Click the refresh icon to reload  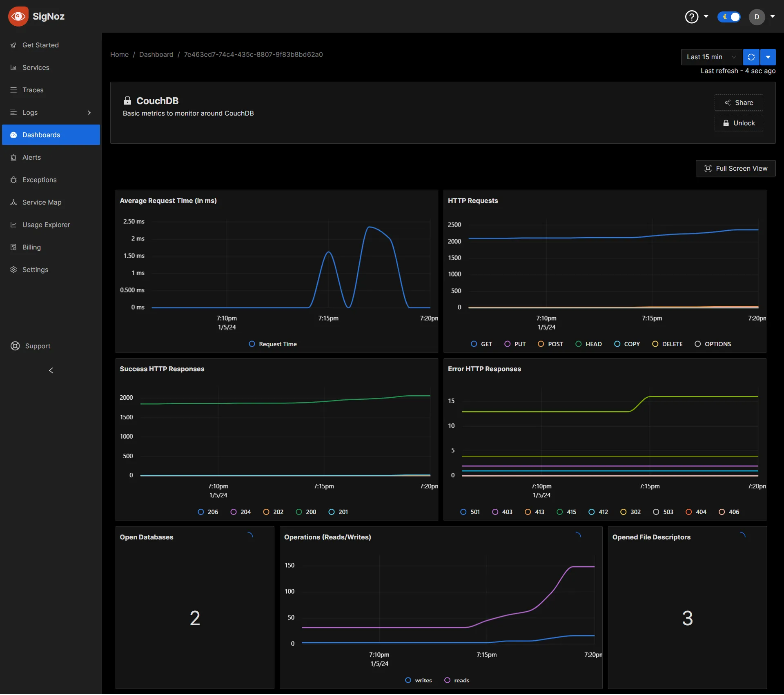[751, 57]
